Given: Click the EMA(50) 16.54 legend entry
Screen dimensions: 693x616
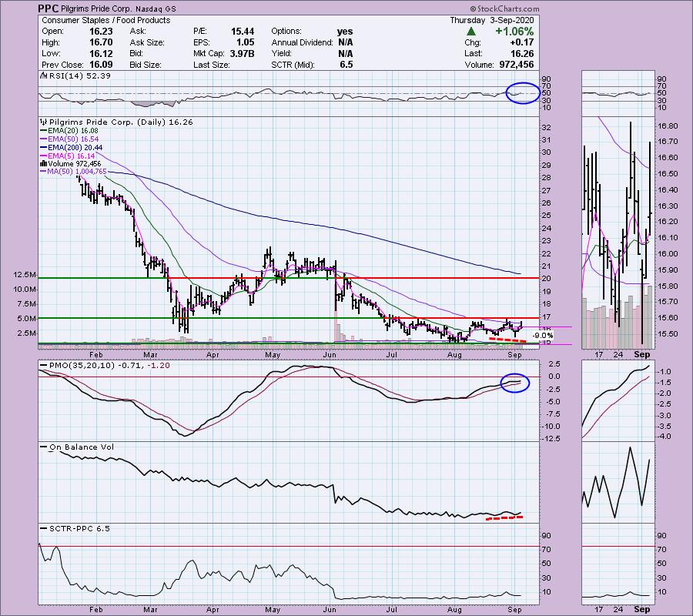Looking at the screenshot, I should click(73, 139).
